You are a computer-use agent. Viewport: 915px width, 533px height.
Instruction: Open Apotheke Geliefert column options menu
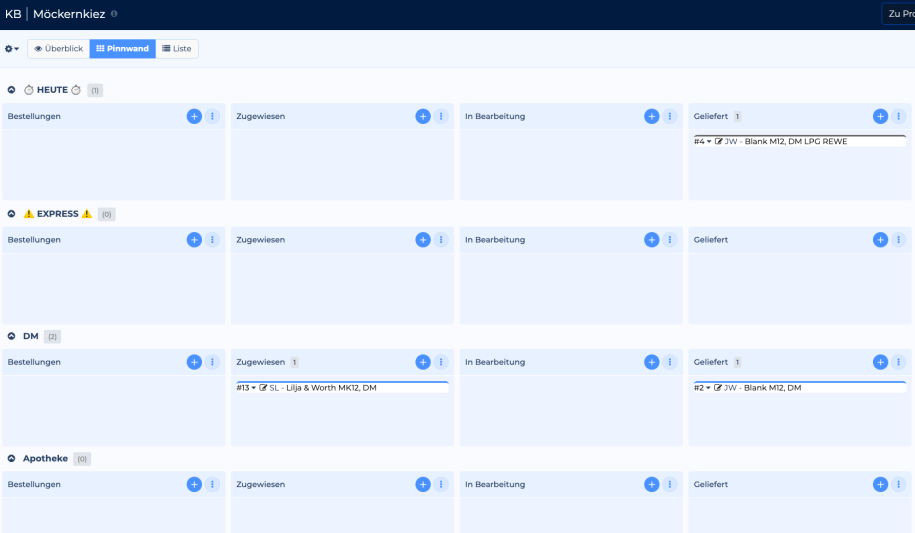pos(899,485)
